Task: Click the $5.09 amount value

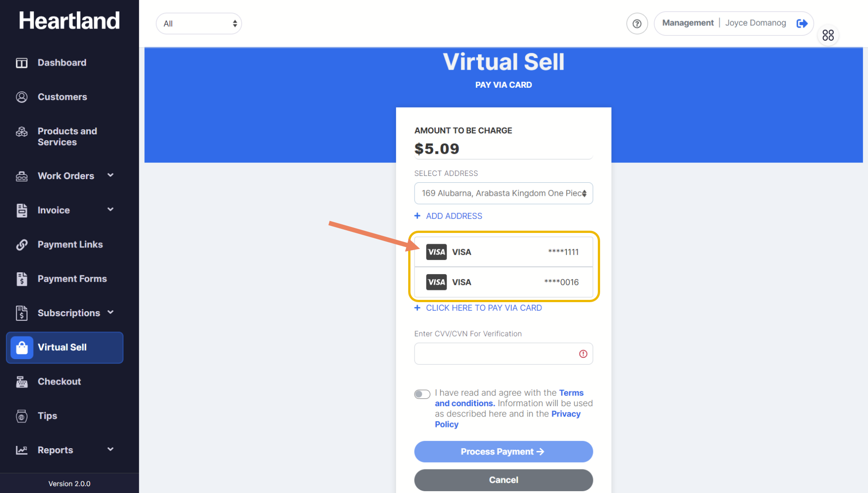Action: point(437,149)
